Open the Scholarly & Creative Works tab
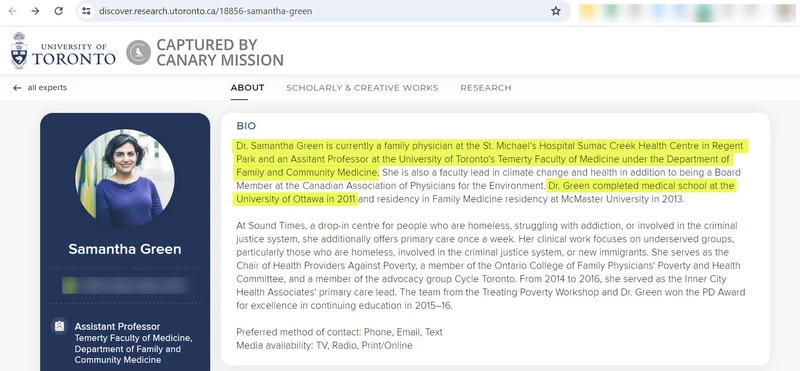800x371 pixels. point(362,88)
